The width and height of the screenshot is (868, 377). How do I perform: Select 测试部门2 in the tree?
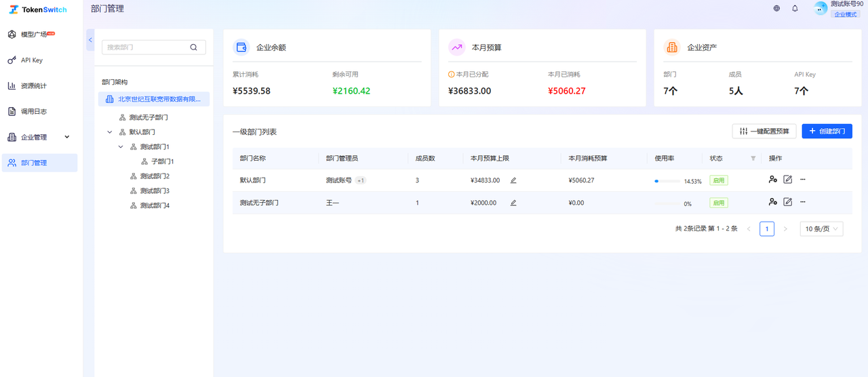155,176
